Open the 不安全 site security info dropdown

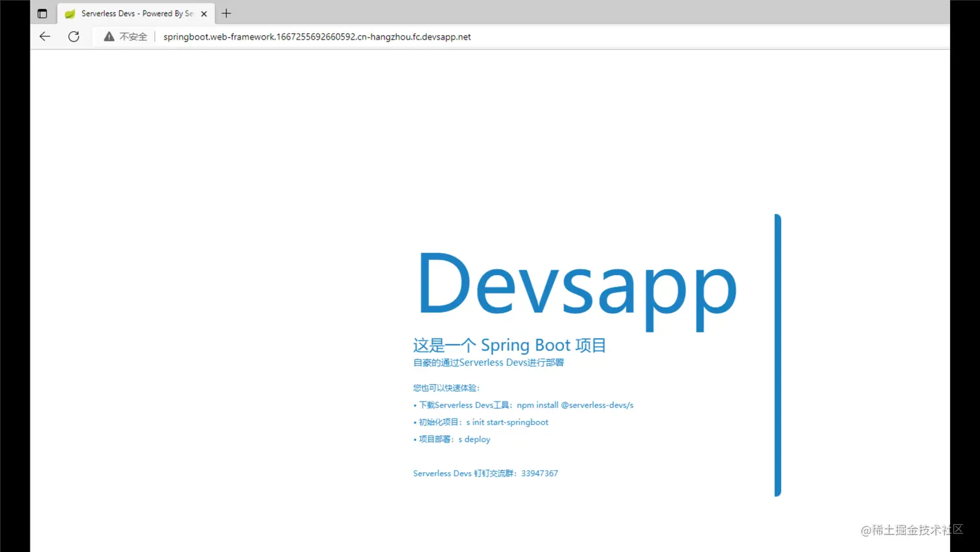coord(132,36)
